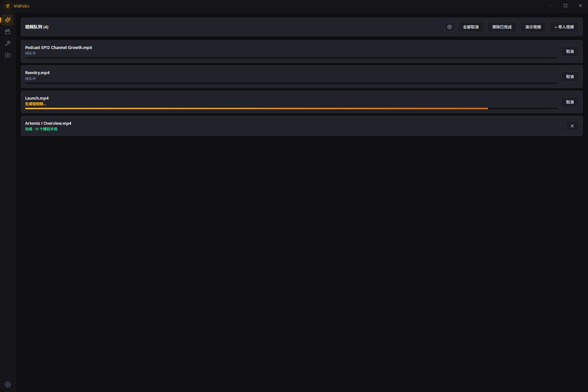Remove Artemis I Overview.mp4 with X
This screenshot has height=392, width=588.
coord(572,126)
